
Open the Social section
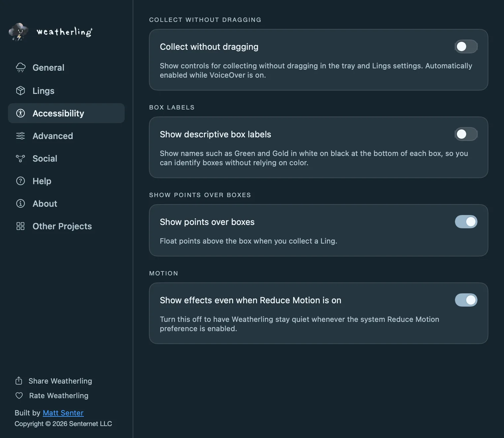coord(66,158)
